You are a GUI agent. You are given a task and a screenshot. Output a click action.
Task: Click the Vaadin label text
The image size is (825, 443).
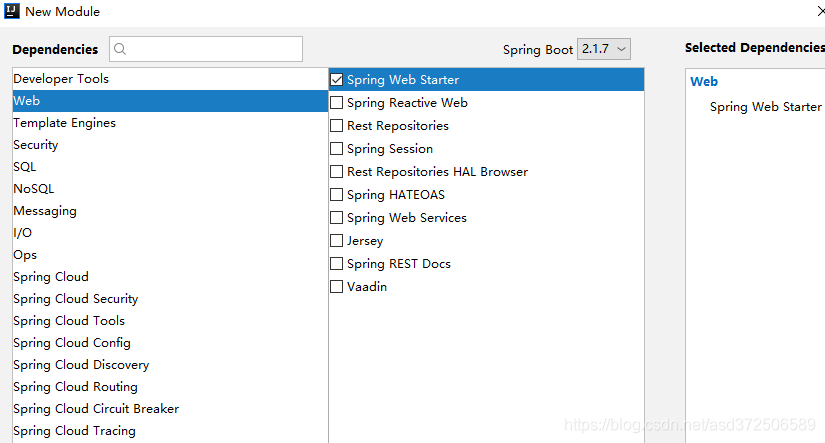tap(367, 287)
